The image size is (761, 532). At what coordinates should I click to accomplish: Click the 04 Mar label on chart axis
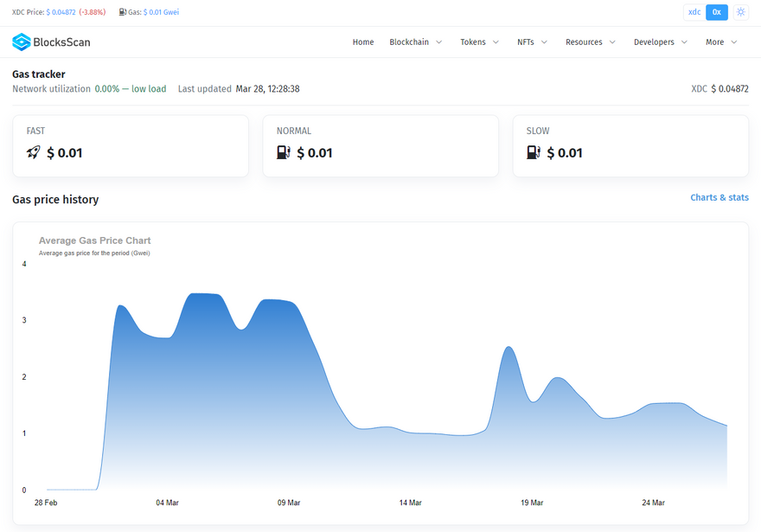tap(167, 503)
